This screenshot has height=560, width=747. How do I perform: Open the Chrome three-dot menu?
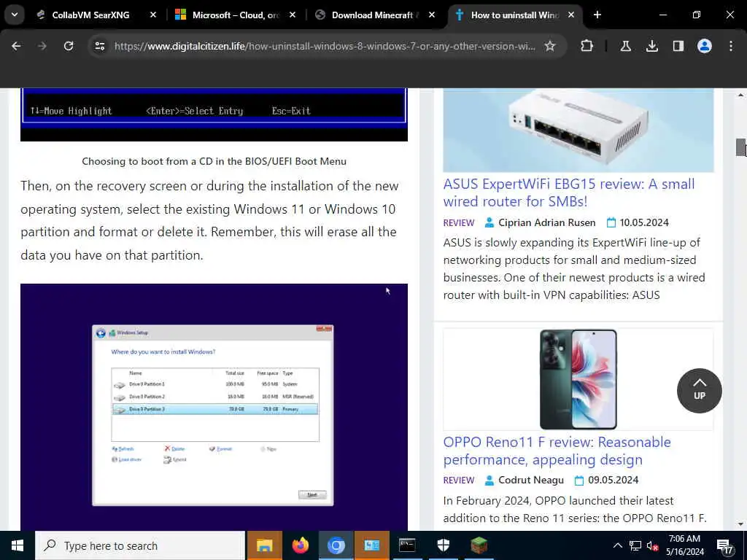pos(731,46)
